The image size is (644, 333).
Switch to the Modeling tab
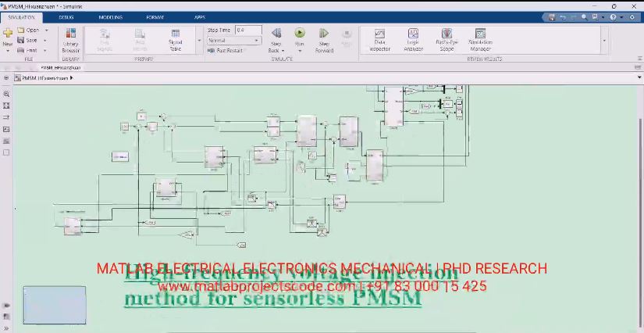(x=110, y=16)
